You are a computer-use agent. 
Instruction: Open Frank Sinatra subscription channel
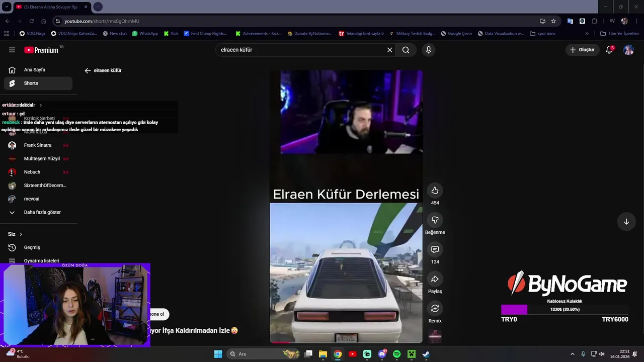click(x=38, y=145)
